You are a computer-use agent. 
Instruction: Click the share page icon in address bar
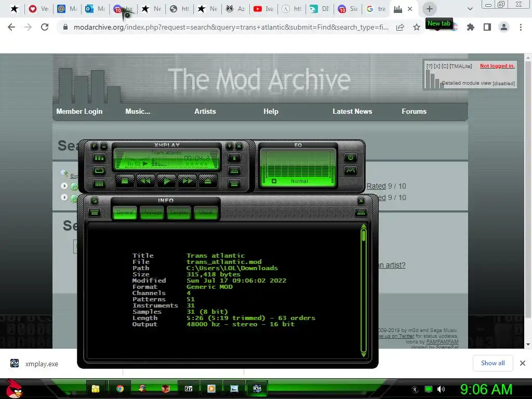click(x=400, y=27)
